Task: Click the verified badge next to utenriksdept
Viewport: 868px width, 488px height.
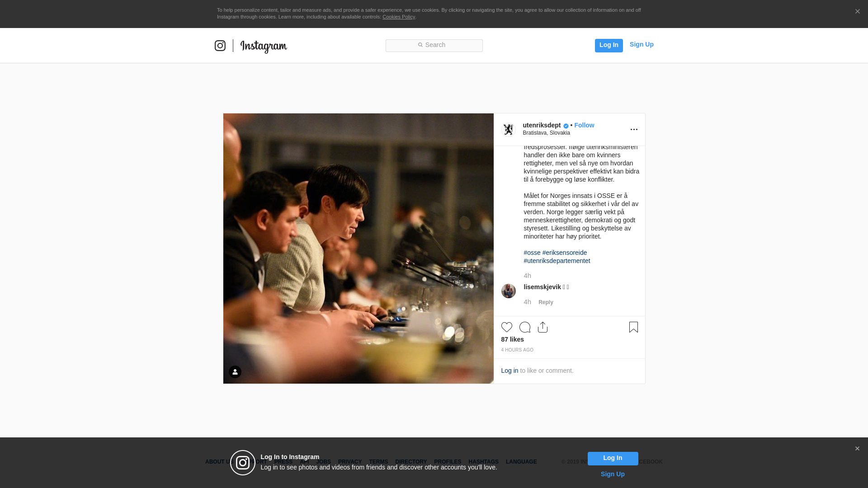Action: (x=566, y=126)
